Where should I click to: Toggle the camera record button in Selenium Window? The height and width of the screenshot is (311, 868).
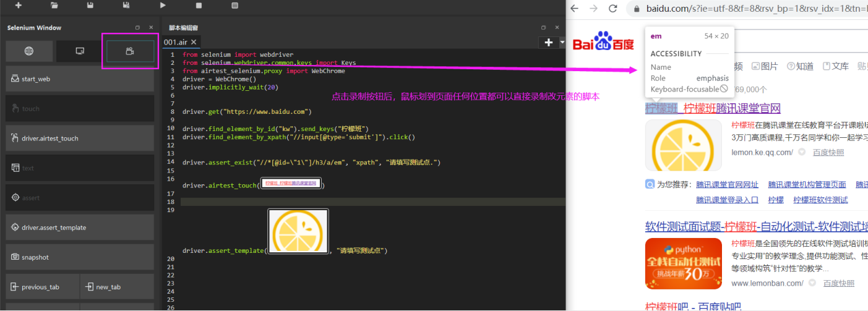tap(130, 51)
